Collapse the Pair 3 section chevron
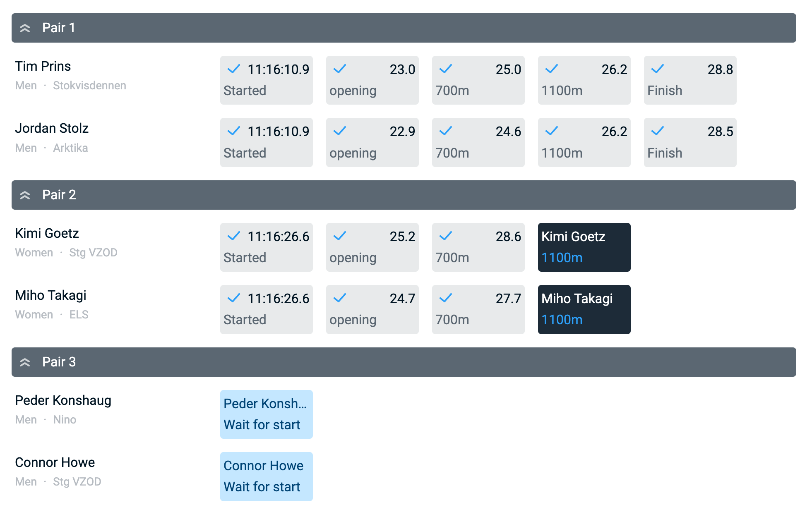Viewport: 812px width, 512px height. pos(25,362)
